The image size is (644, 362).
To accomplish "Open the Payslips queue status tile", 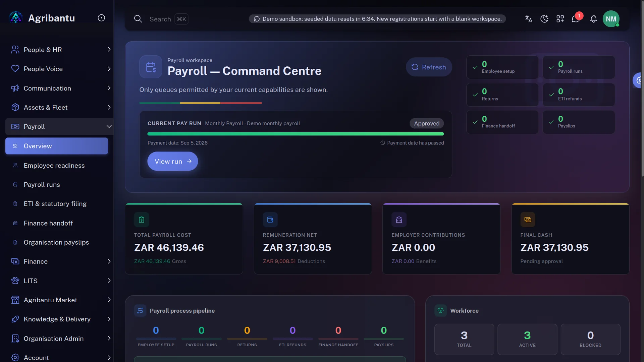I will pos(579,122).
